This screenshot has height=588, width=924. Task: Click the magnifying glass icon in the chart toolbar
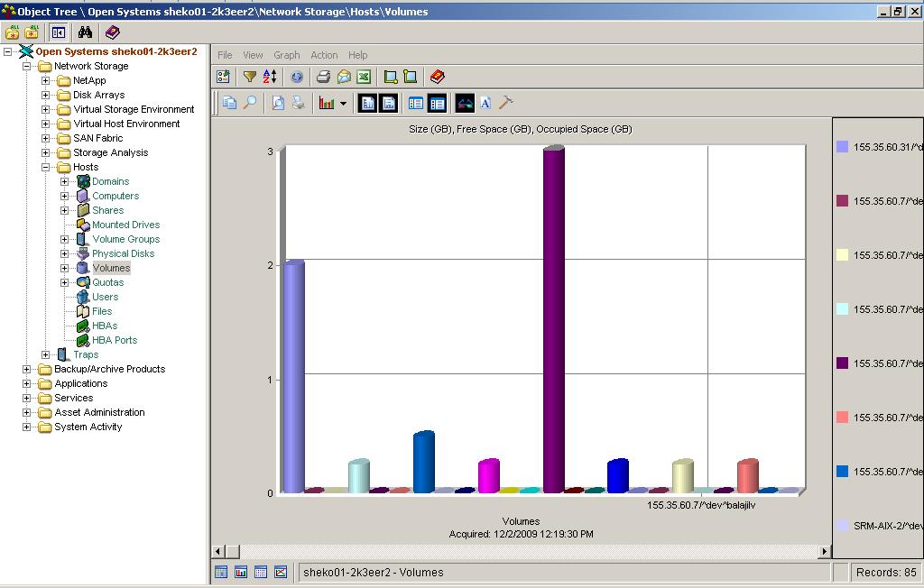(x=250, y=103)
